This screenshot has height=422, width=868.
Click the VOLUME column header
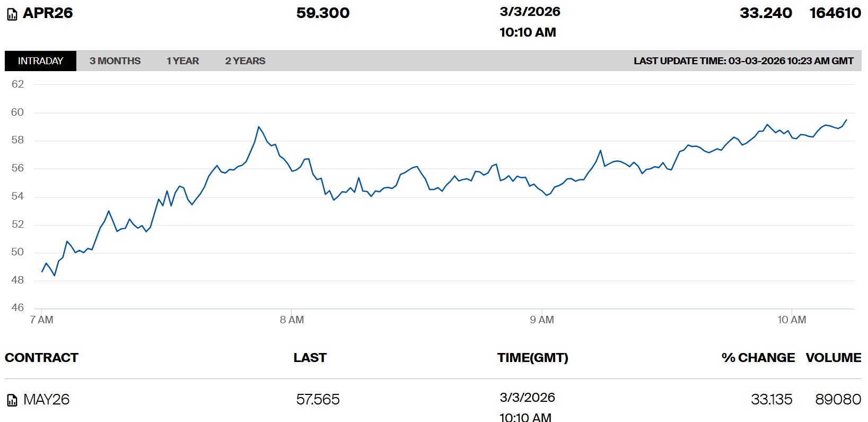pyautogui.click(x=833, y=358)
